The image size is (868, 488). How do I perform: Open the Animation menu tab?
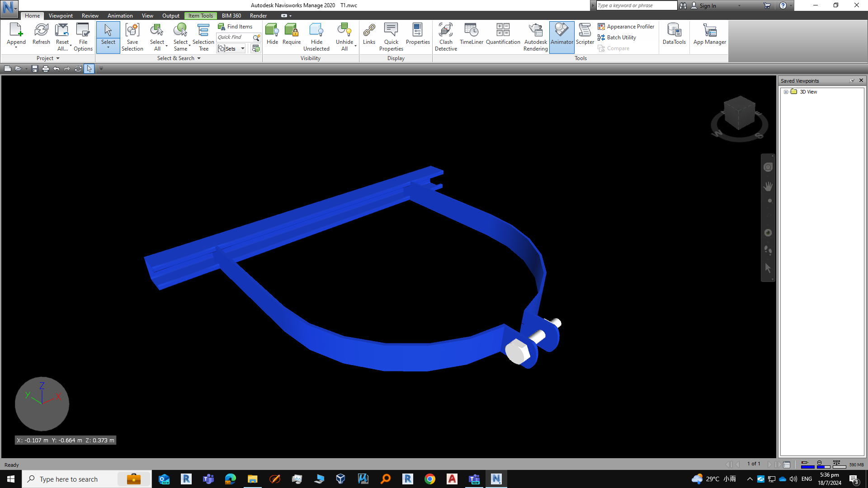click(120, 15)
